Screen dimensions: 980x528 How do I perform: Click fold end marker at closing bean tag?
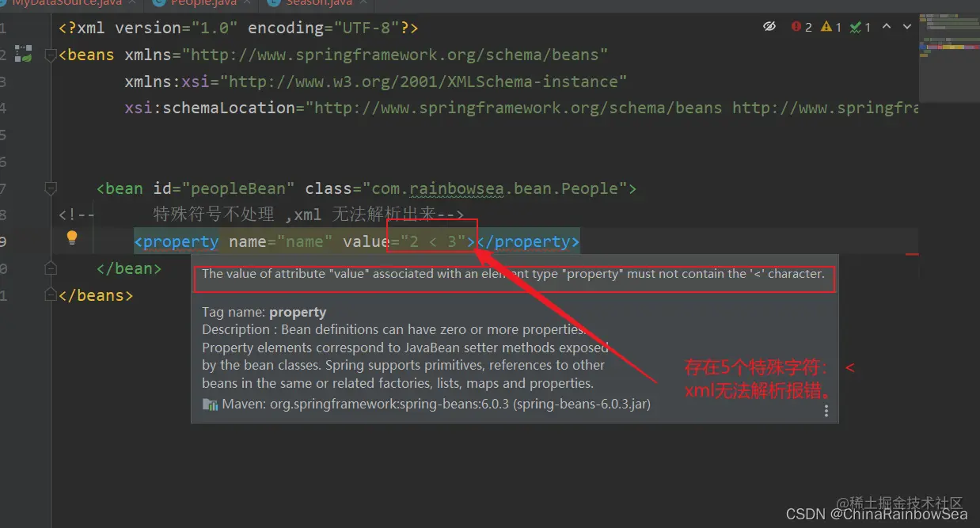tap(51, 268)
